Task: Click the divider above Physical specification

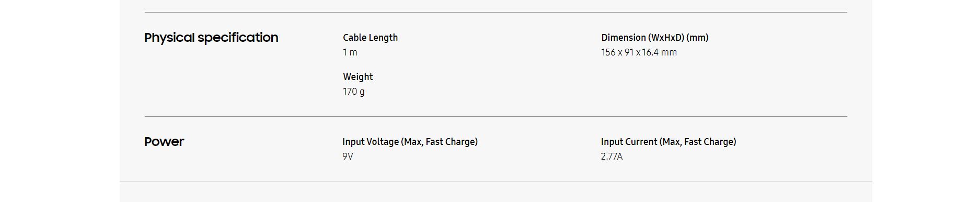Action: point(495,12)
